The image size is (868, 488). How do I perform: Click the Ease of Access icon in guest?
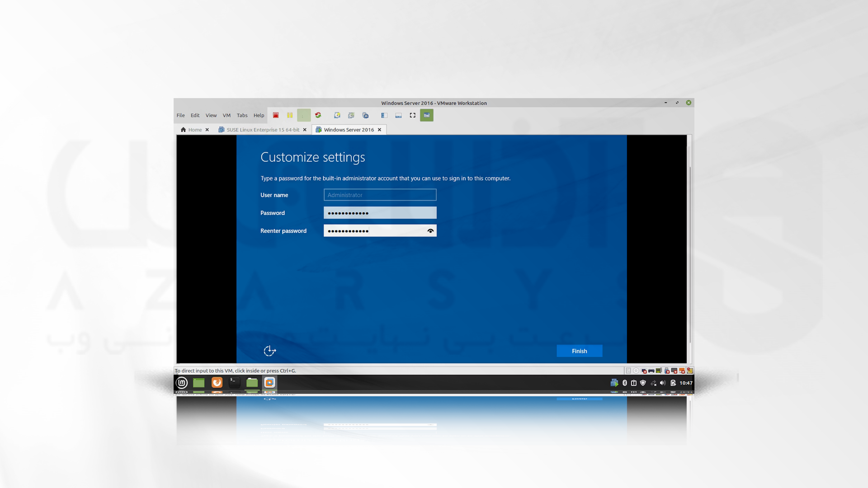(270, 351)
